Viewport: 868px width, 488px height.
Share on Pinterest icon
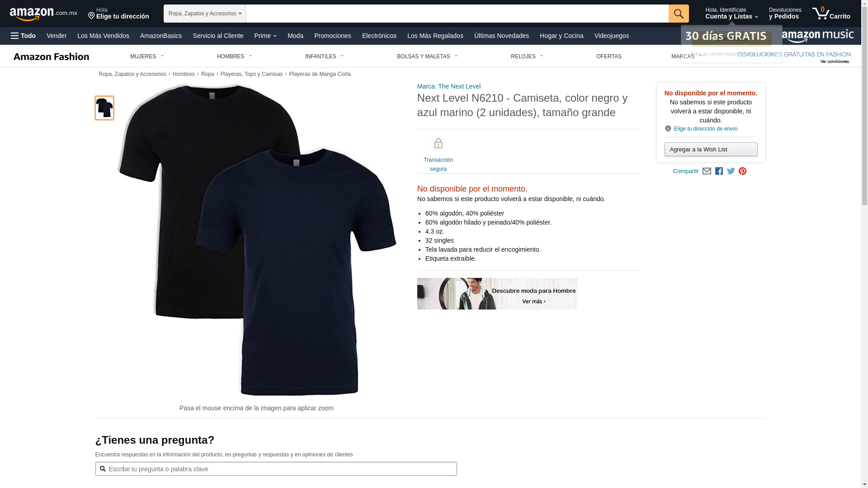click(x=742, y=171)
